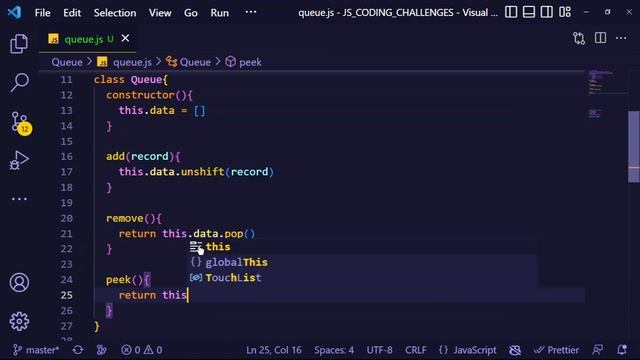
Task: Open the Go menu
Action: tap(191, 13)
